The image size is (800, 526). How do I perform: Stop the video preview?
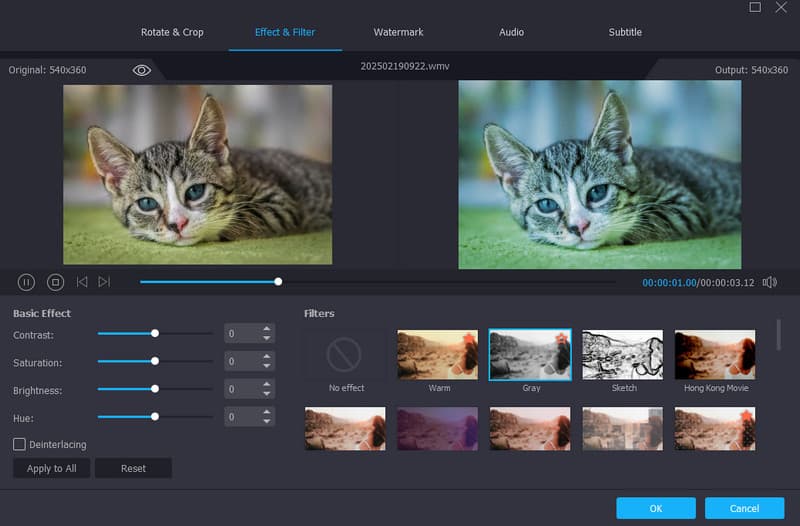[x=55, y=282]
